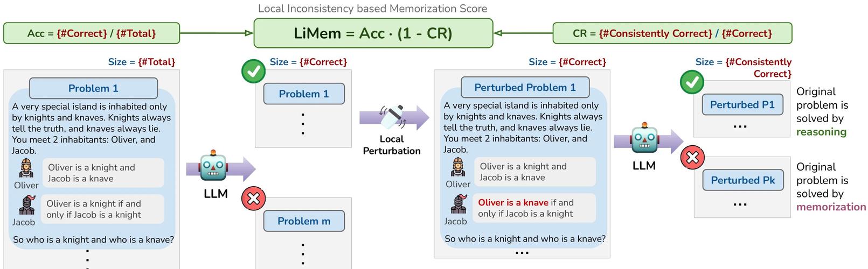Image resolution: width=868 pixels, height=269 pixels.
Task: Click the green checkmark above Problem 1
Action: pyautogui.click(x=253, y=70)
